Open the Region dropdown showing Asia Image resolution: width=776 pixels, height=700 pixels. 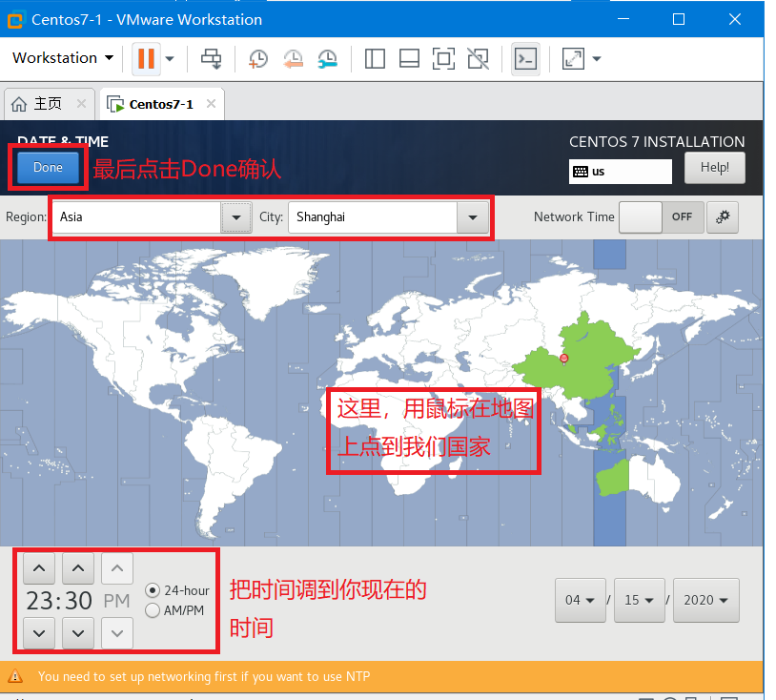click(235, 217)
